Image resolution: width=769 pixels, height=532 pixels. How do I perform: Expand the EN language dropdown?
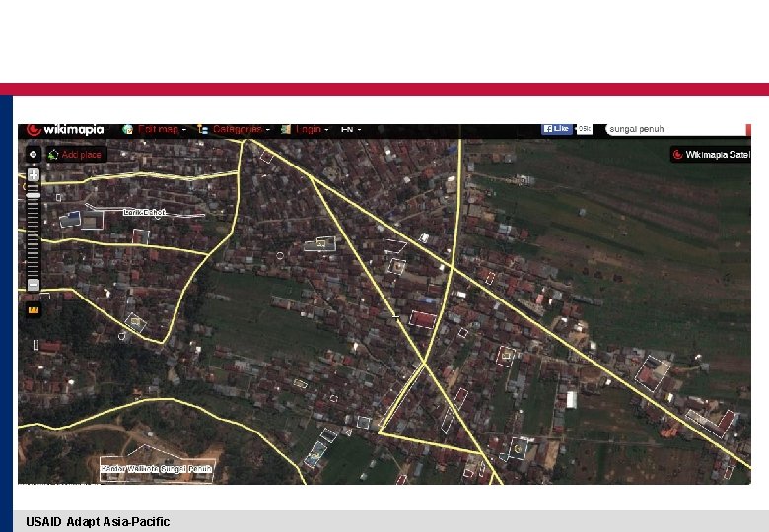point(351,129)
